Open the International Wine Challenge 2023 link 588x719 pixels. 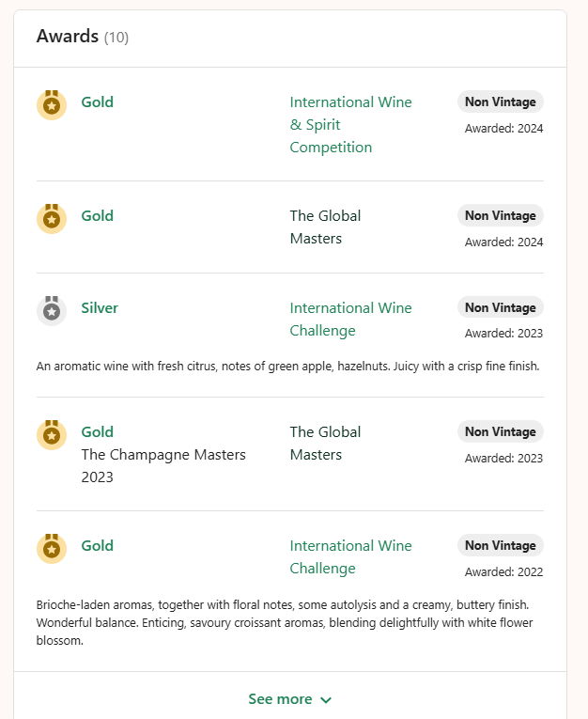pyautogui.click(x=350, y=319)
